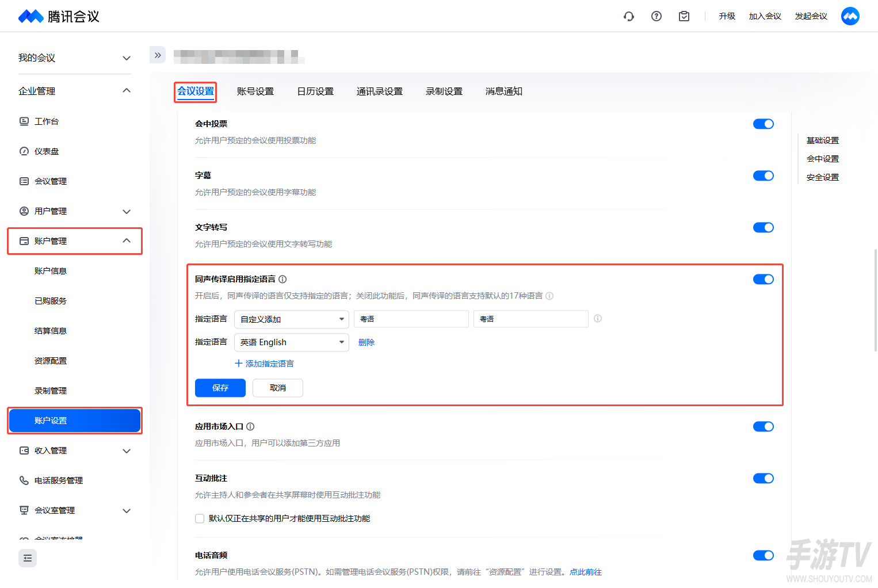The height and width of the screenshot is (588, 878).
Task: Click the 会议管理 list icon
Action: point(24,181)
